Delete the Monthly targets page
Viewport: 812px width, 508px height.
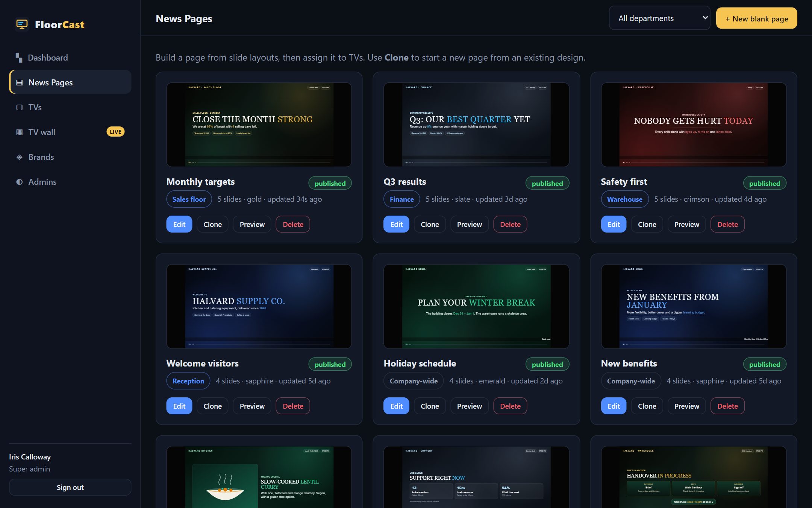pos(293,224)
